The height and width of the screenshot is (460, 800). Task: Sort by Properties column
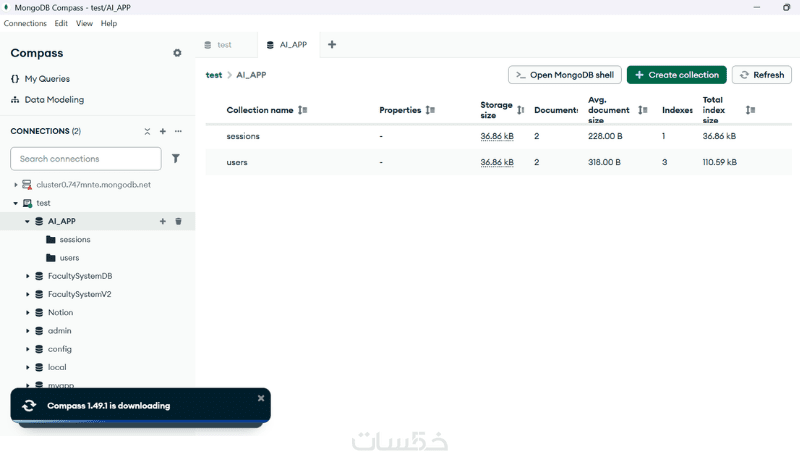coord(430,110)
